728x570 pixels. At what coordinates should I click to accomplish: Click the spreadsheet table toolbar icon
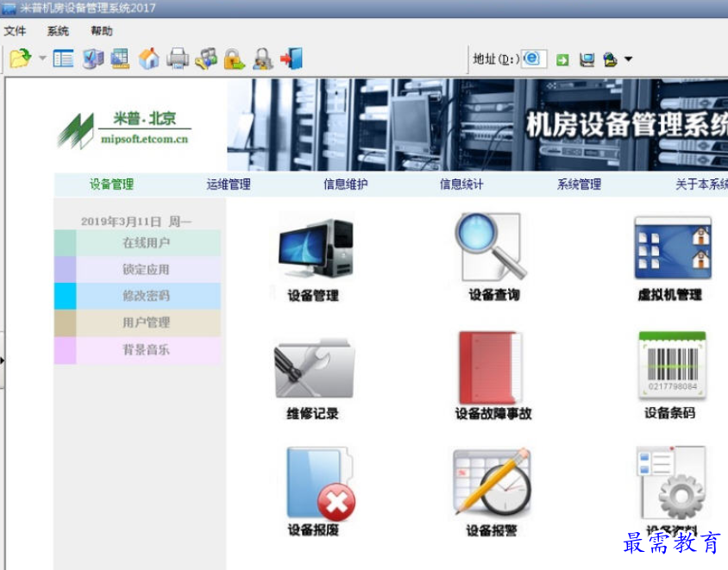tap(120, 59)
